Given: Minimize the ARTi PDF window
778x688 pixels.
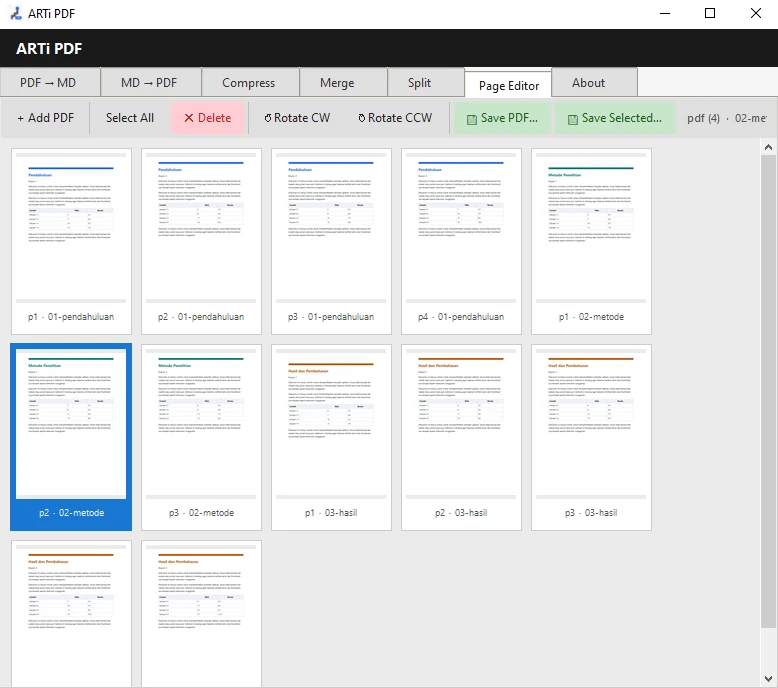Looking at the screenshot, I should (x=665, y=13).
